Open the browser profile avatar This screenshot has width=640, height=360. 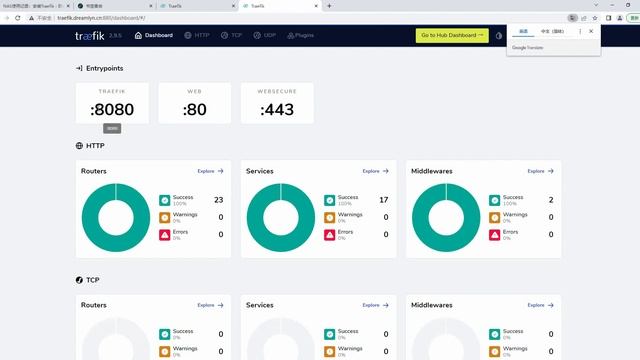coord(620,18)
